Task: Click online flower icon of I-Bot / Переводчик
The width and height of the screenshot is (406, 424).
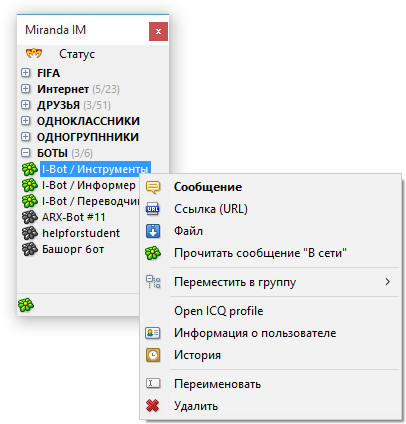Action: tap(30, 201)
